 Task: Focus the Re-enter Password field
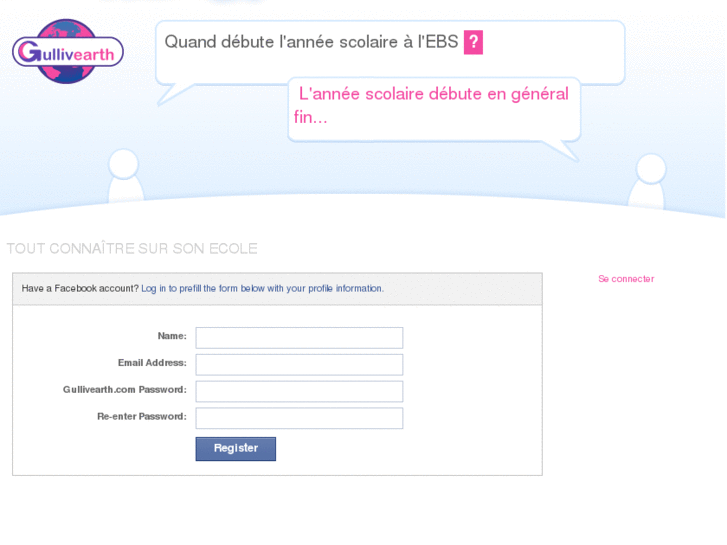coord(299,418)
